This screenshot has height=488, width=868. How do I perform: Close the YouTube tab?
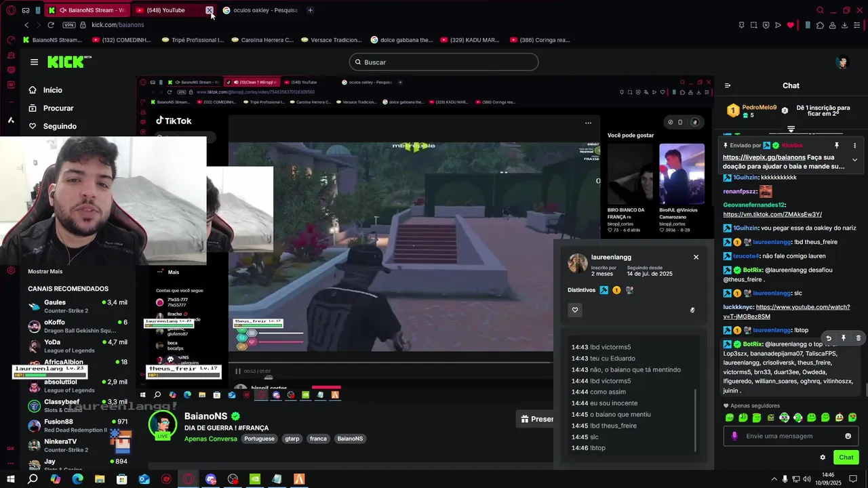(x=210, y=10)
